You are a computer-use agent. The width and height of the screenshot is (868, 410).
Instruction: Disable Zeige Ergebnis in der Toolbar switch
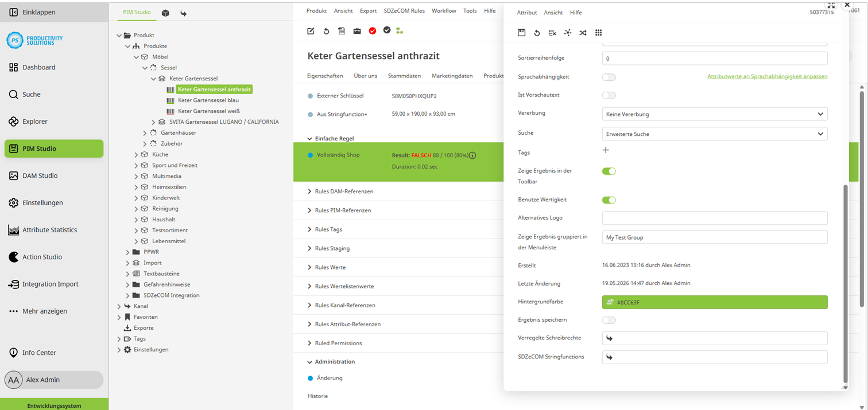tap(609, 171)
